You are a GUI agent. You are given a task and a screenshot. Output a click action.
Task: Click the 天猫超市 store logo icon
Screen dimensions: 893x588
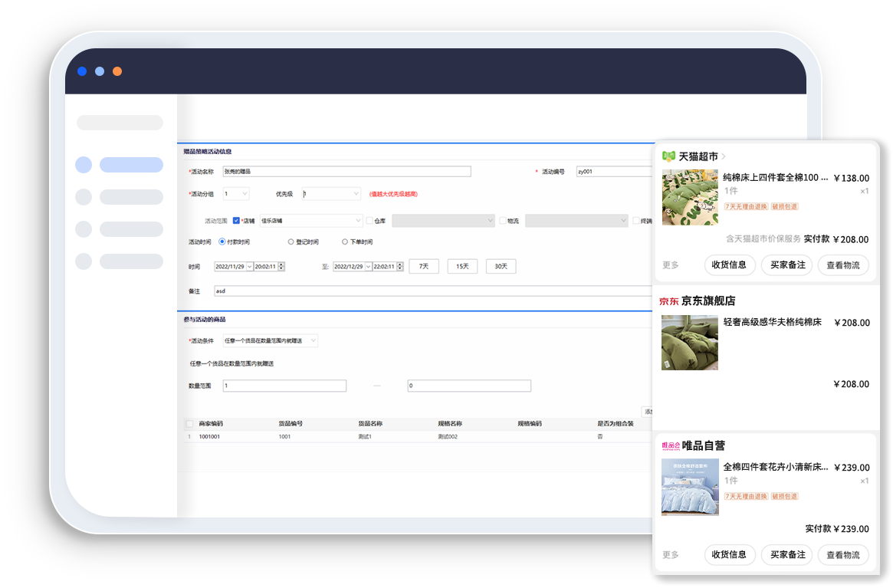[668, 156]
